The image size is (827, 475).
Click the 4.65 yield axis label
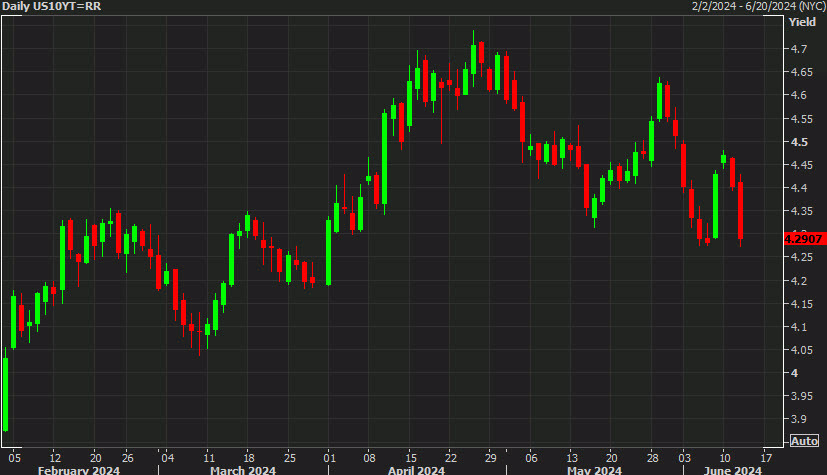coord(801,72)
